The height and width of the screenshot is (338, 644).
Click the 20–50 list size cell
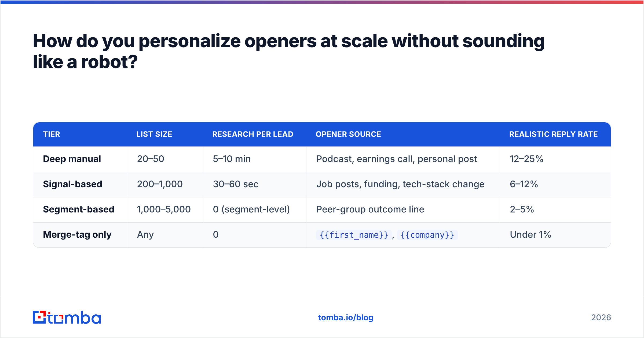(x=165, y=159)
